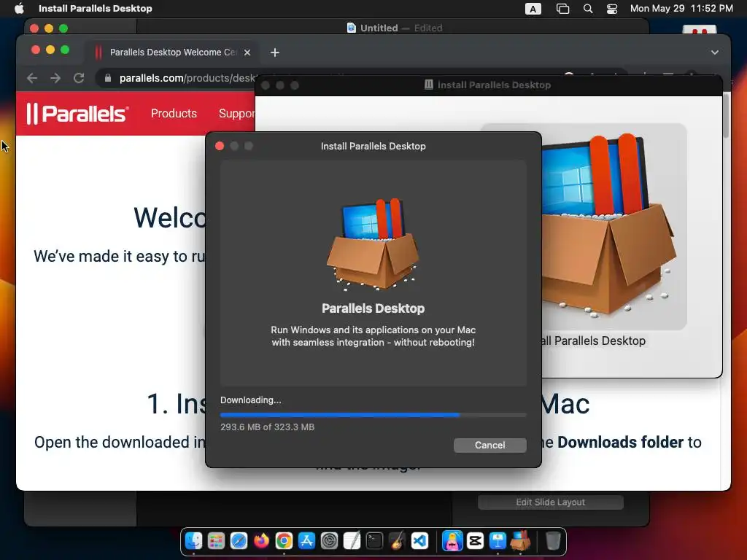
Task: Open Trash from the Dock
Action: [553, 541]
